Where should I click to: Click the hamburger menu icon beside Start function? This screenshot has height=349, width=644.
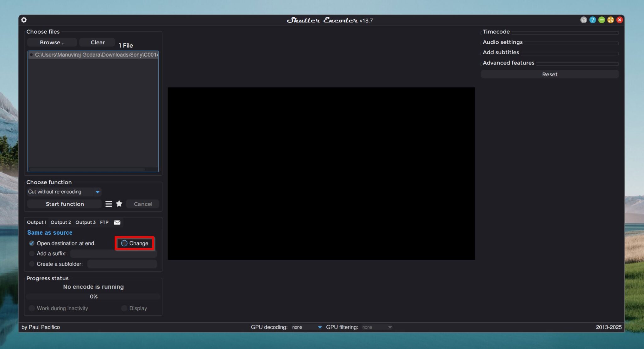pyautogui.click(x=108, y=204)
